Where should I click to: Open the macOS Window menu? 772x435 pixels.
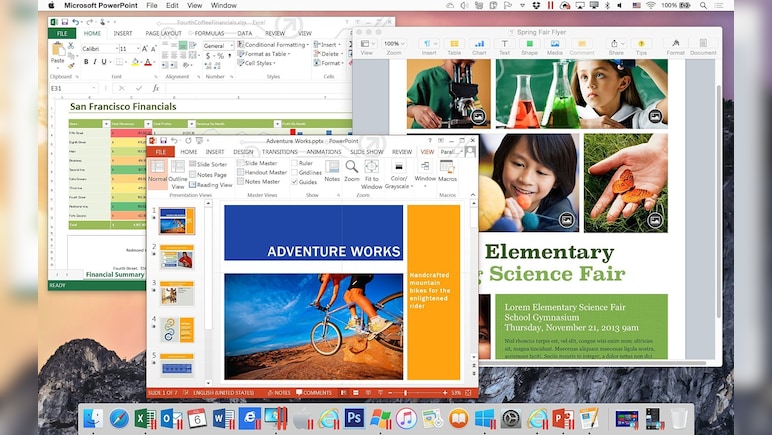[x=224, y=5]
